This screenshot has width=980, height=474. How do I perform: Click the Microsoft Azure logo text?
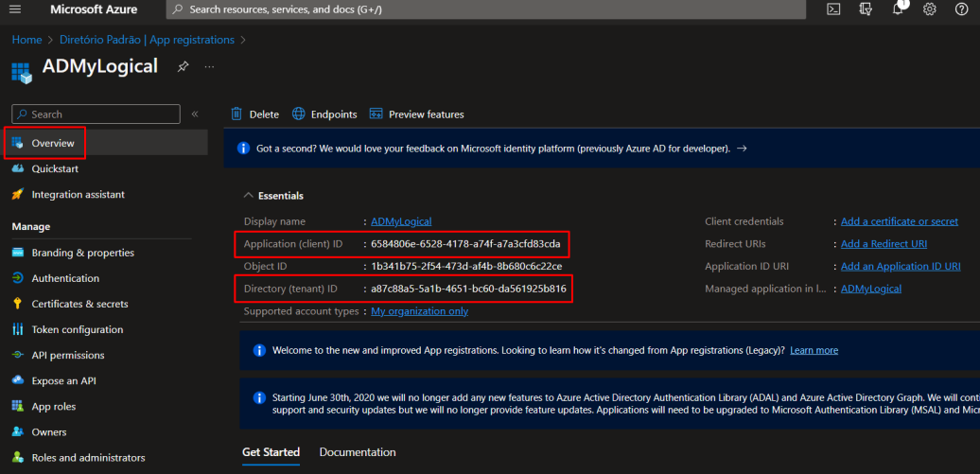point(94,9)
